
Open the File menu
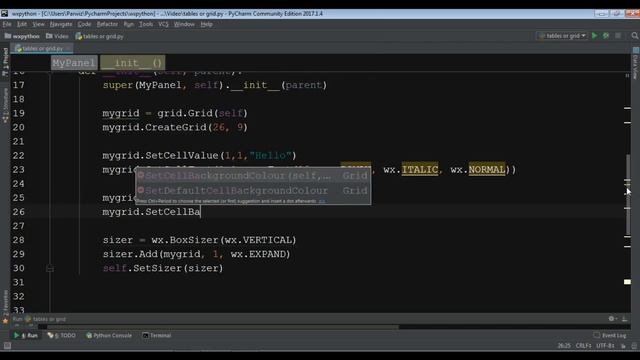7,24
